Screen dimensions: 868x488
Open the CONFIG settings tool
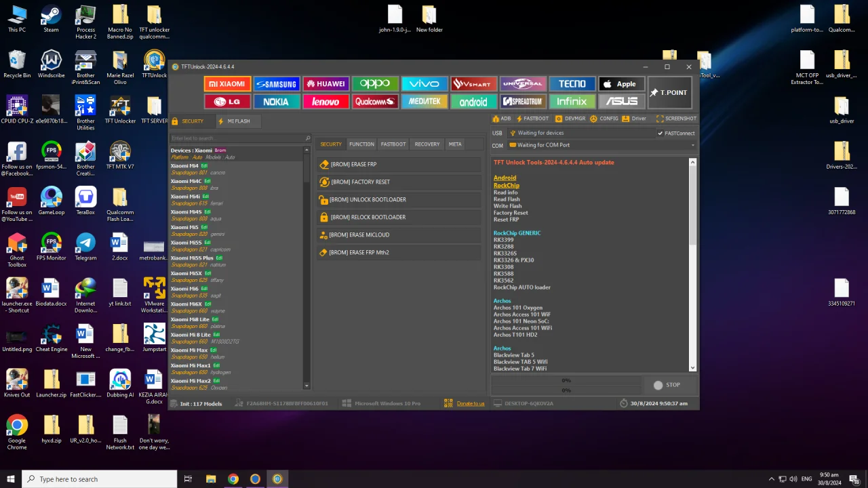[604, 119]
